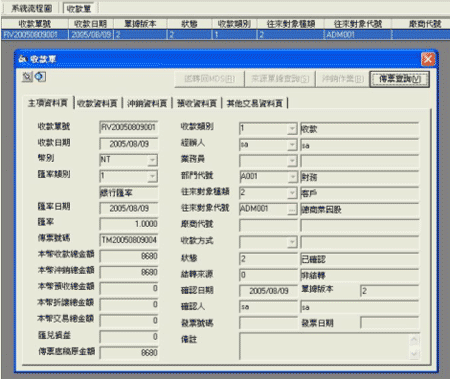The height and width of the screenshot is (379, 450).
Task: Click the disabled MDS(R) button
Action: pyautogui.click(x=210, y=79)
